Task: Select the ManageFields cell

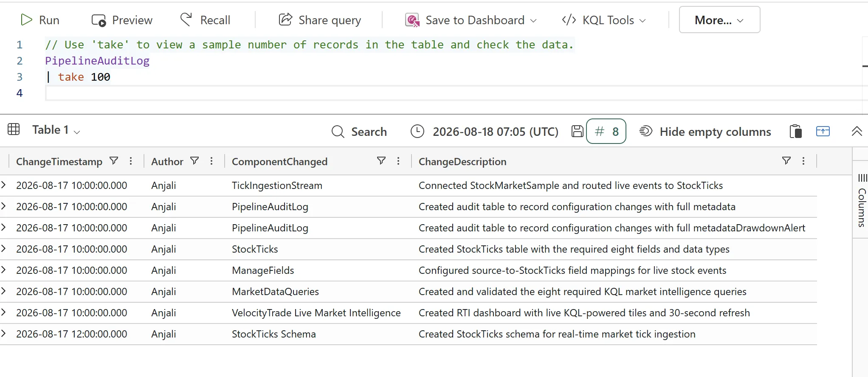Action: [x=263, y=270]
